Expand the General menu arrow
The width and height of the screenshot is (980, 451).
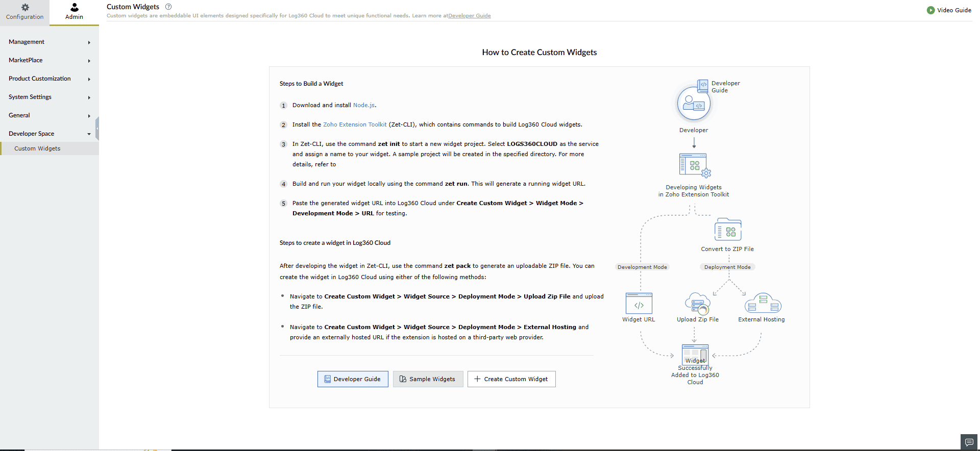pos(89,116)
